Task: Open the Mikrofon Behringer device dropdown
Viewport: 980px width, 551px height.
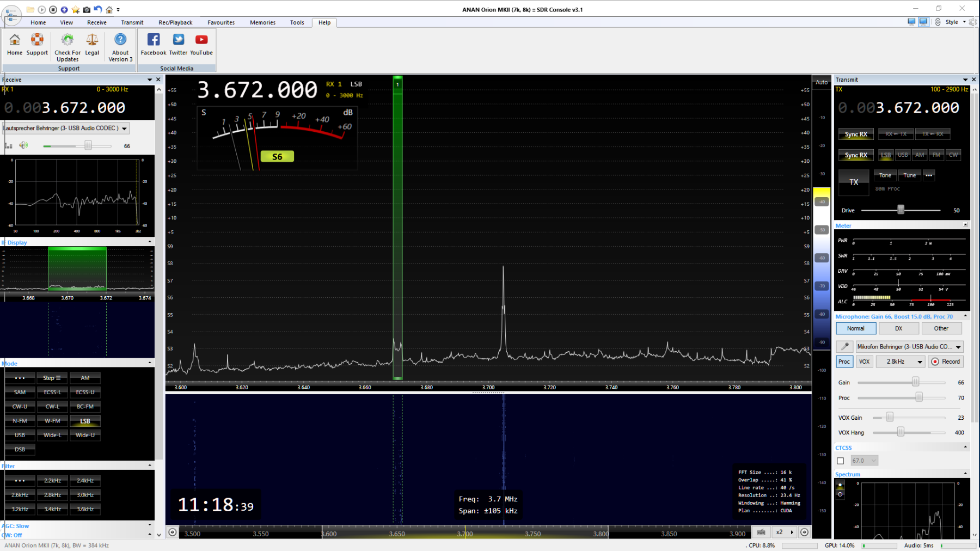Action: tap(909, 346)
